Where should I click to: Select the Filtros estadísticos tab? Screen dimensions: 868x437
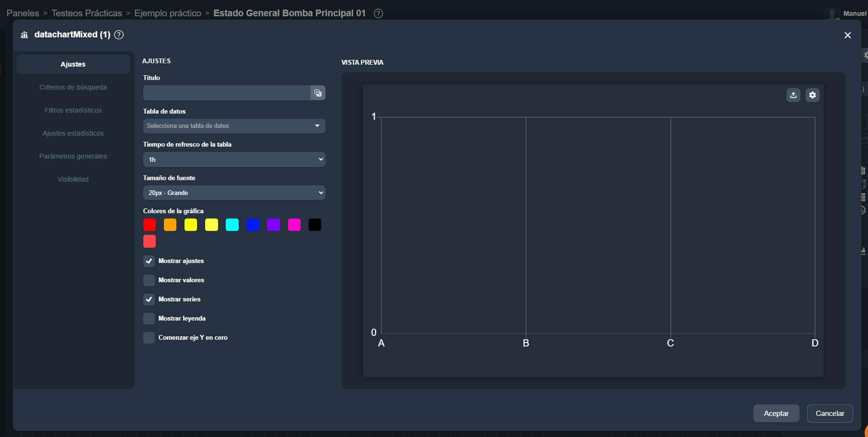click(x=73, y=110)
